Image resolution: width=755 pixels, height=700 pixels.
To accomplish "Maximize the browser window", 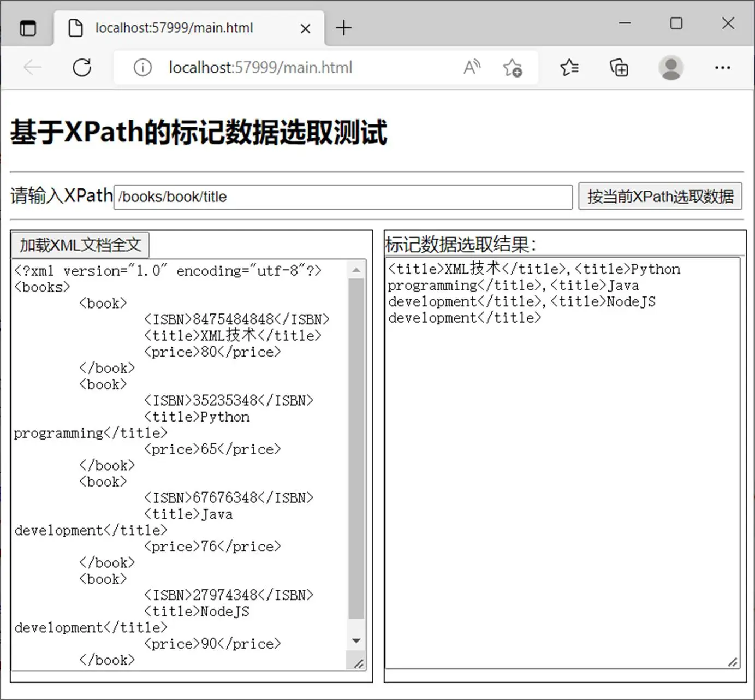I will (676, 23).
